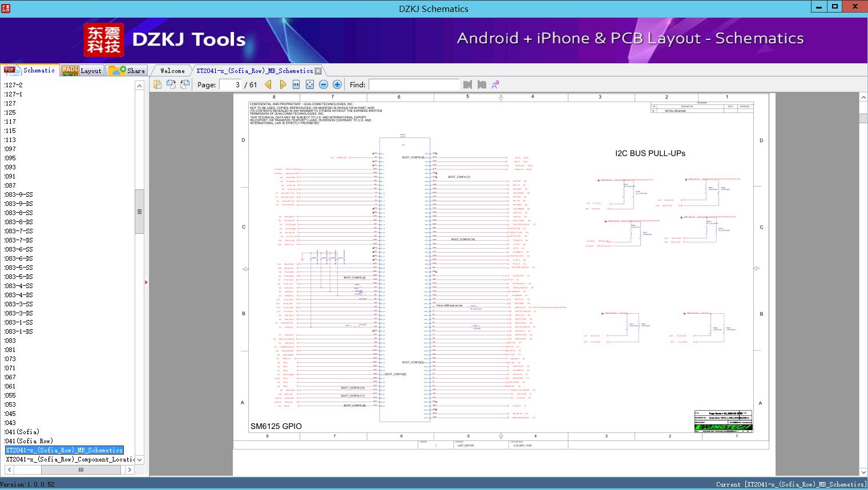Image resolution: width=868 pixels, height=490 pixels.
Task: Click the Find search field
Action: pos(414,84)
